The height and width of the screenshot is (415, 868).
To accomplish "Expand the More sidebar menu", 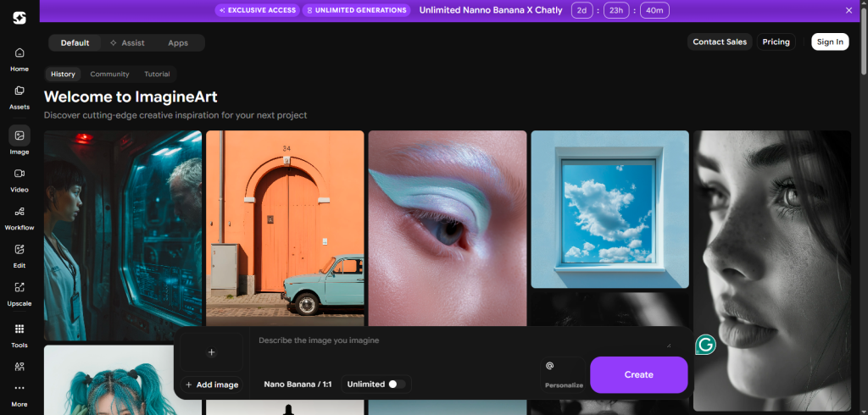I will coord(19,389).
